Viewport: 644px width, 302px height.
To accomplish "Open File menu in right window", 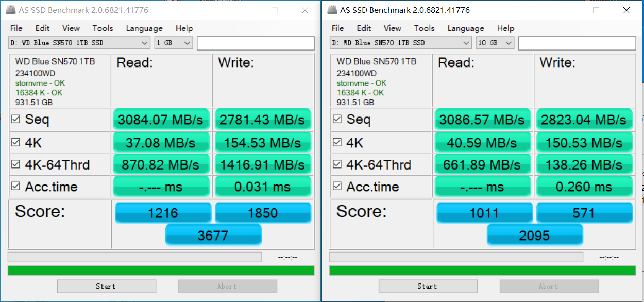I will 337,28.
